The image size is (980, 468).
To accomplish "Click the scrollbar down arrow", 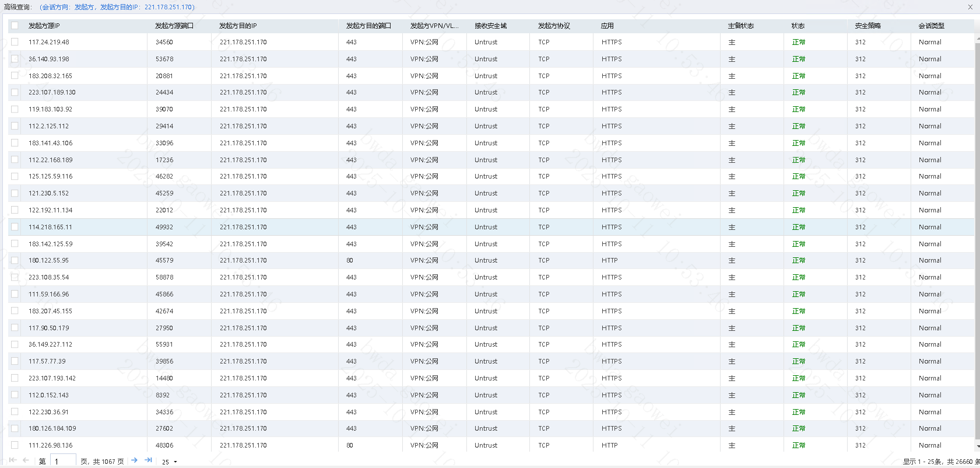I will (x=977, y=446).
